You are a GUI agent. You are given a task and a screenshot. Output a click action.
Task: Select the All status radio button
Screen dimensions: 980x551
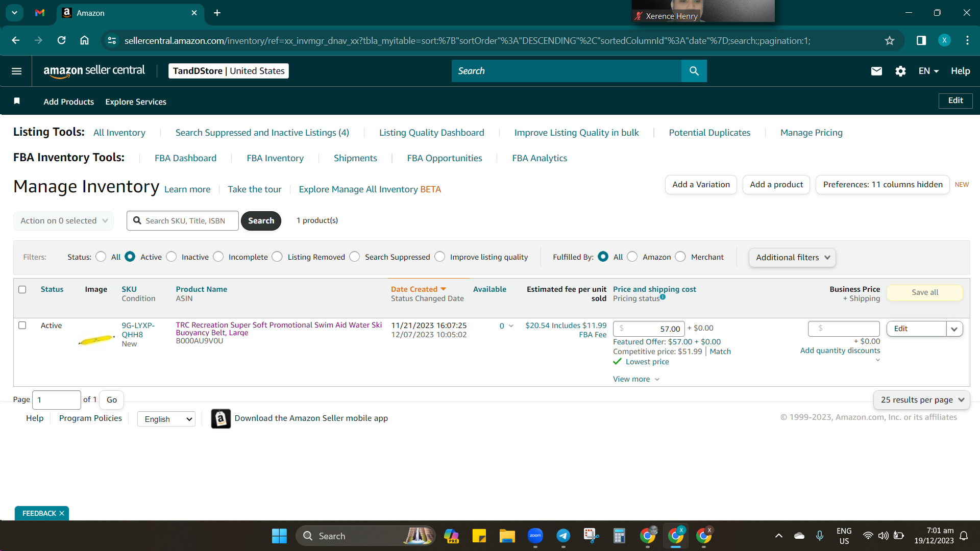[101, 257]
